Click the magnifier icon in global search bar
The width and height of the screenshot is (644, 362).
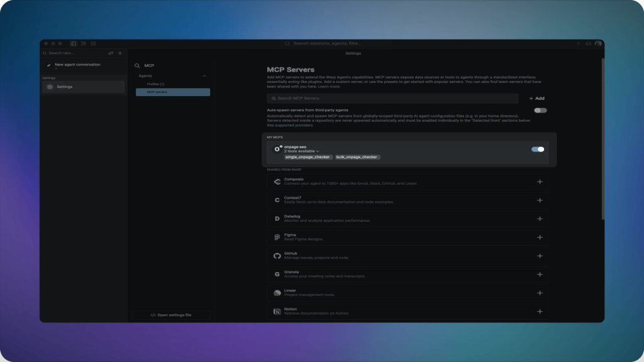(287, 43)
